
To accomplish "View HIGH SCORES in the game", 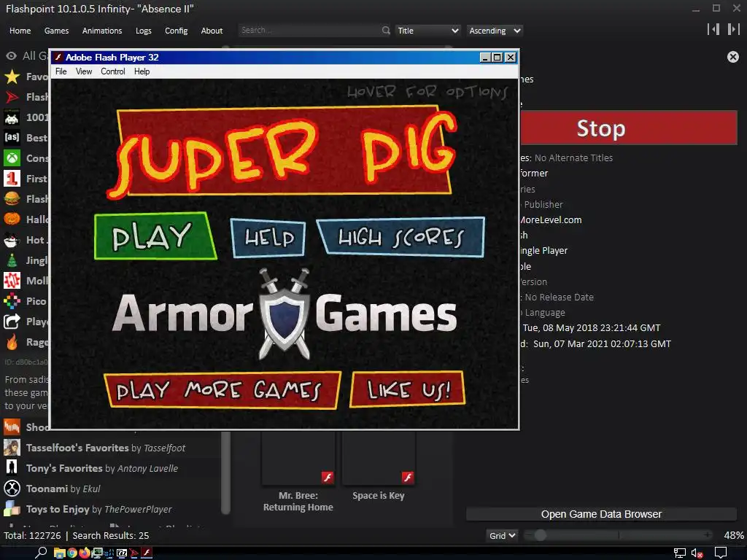I will coord(401,237).
